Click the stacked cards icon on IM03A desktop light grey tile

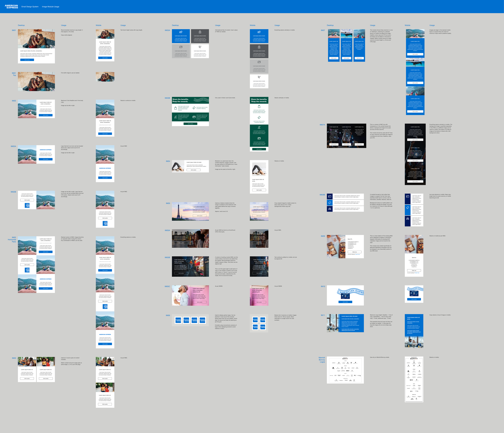click(x=181, y=47)
